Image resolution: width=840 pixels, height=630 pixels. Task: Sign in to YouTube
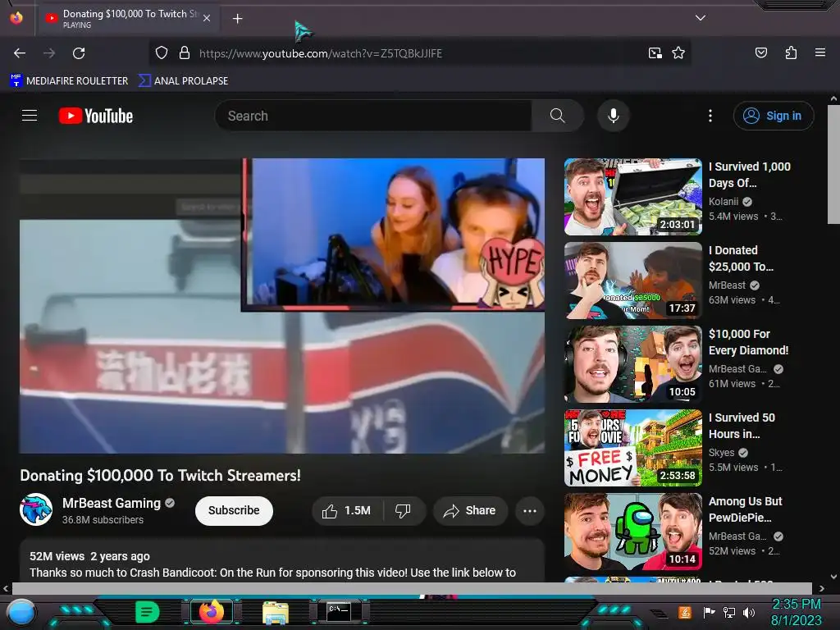[x=774, y=116]
